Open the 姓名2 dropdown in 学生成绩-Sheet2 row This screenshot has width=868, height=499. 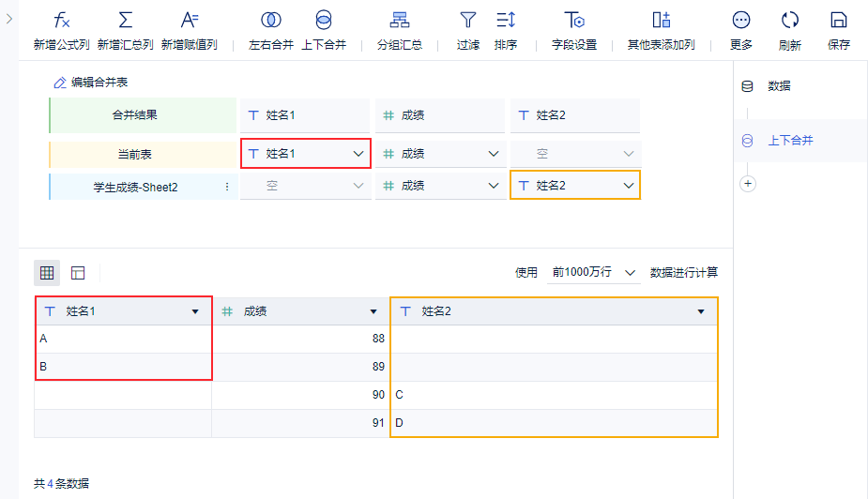[628, 186]
